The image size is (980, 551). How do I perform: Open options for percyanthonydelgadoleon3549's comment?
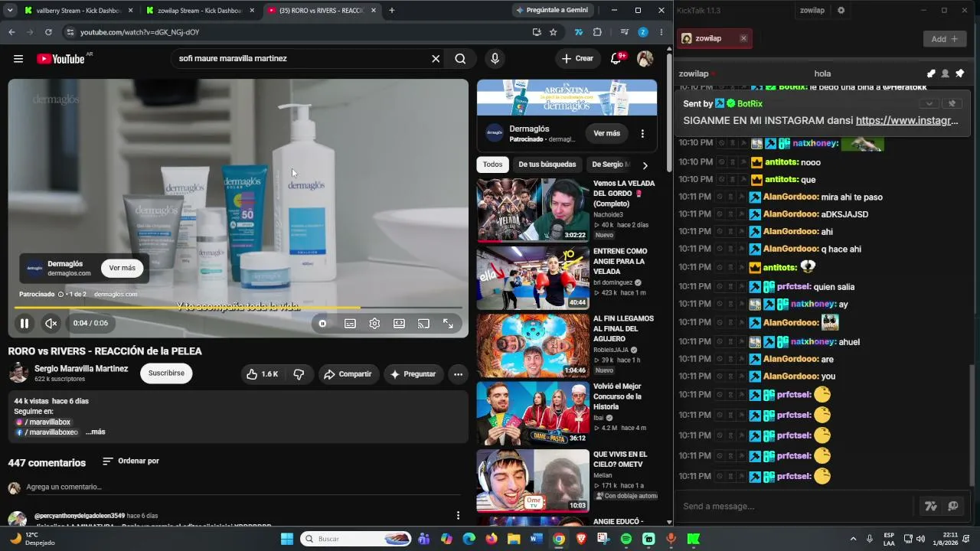pos(458,516)
